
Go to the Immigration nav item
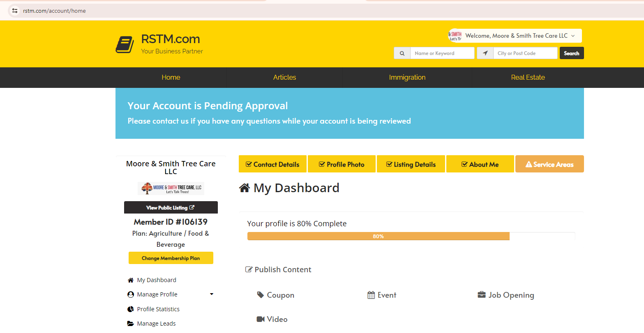[x=407, y=77]
